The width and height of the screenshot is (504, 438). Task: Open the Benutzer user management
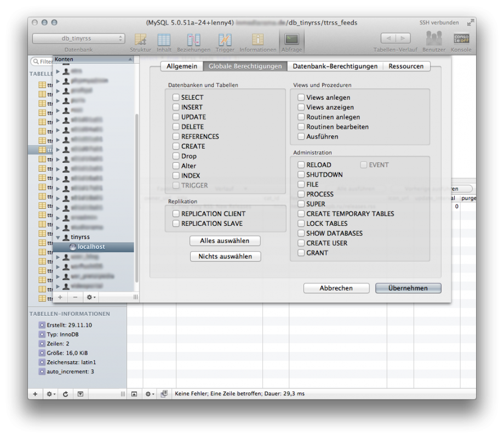coord(434,42)
